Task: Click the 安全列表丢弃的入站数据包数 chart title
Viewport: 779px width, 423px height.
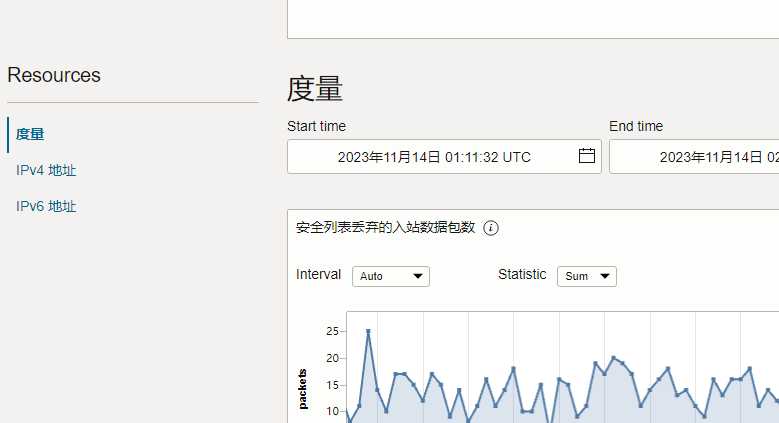Action: [385, 227]
